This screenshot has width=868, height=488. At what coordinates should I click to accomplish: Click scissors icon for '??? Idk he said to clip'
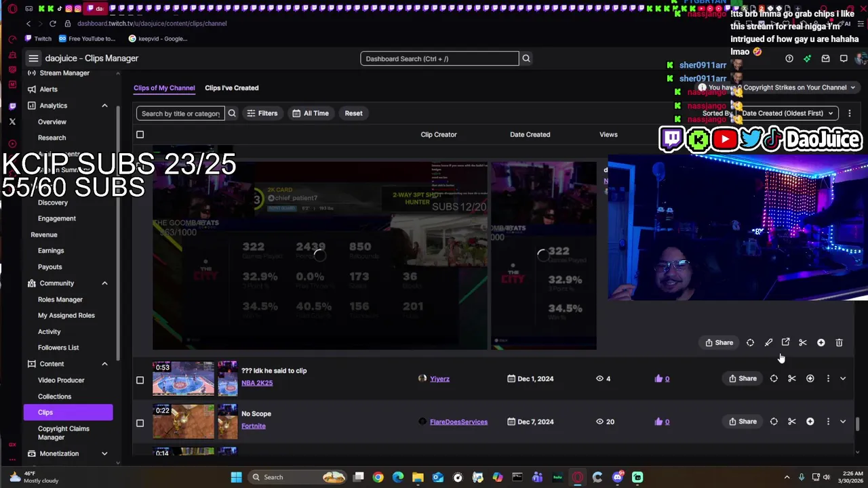[791, 379]
